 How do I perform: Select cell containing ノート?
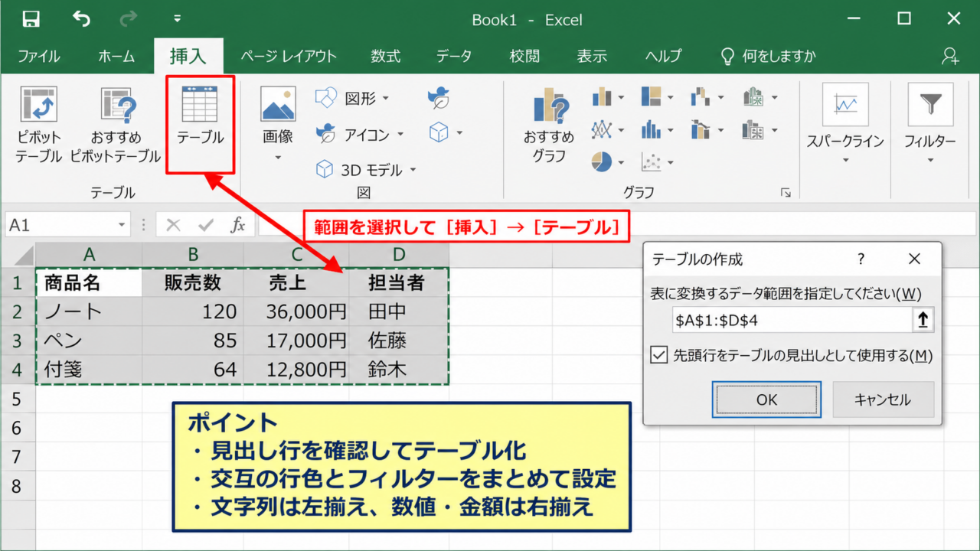coord(89,311)
